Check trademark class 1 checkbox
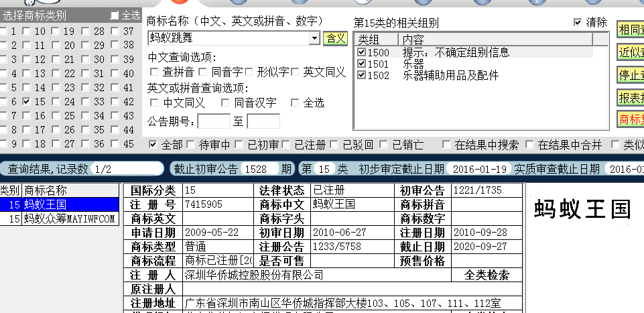644x313 pixels. (3, 32)
